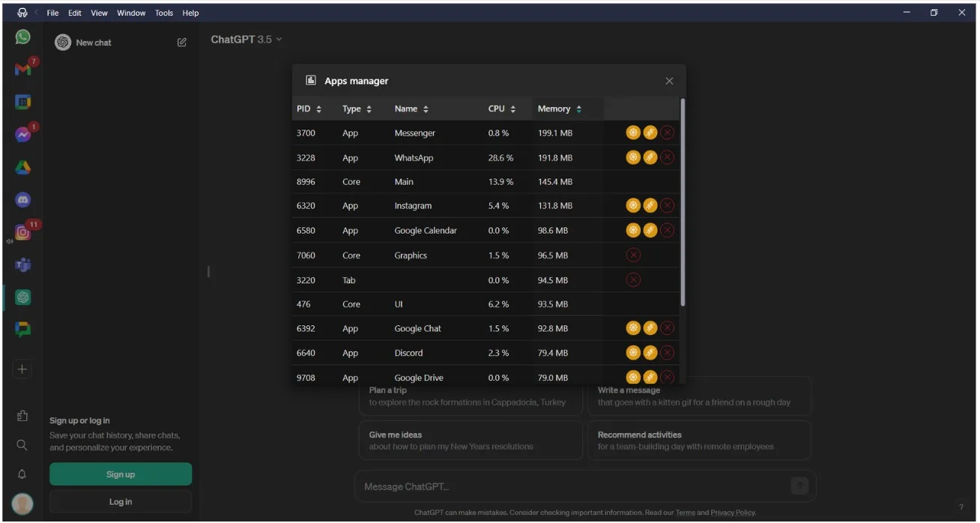Switch to Discord in the app sidebar
This screenshot has height=523, width=980.
coord(22,200)
